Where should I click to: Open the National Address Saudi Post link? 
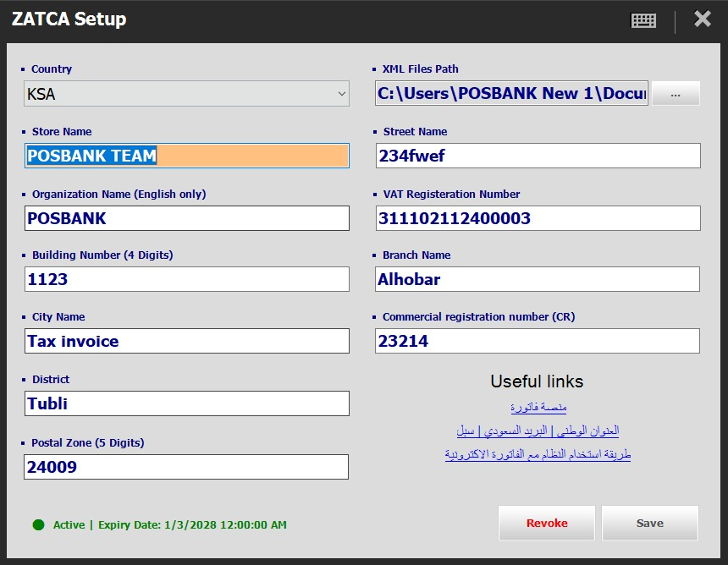coord(537,431)
